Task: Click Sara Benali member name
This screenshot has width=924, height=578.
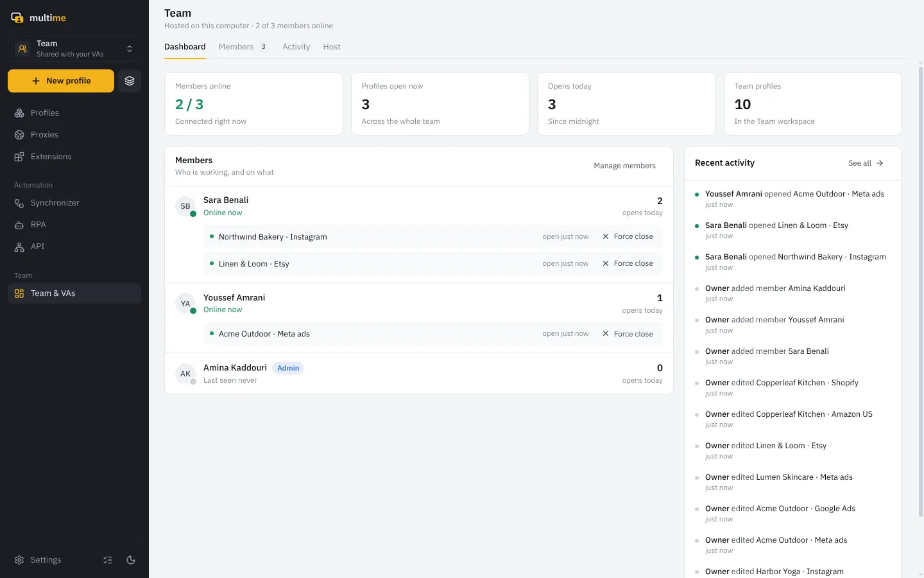Action: click(x=226, y=200)
